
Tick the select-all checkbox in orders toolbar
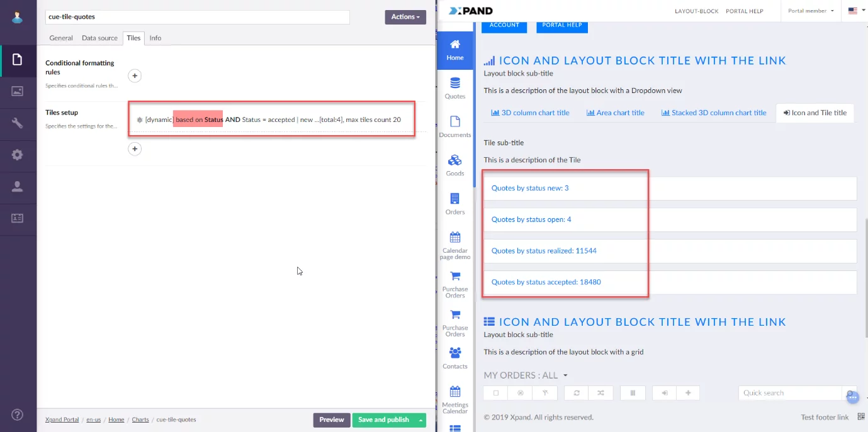coord(495,393)
